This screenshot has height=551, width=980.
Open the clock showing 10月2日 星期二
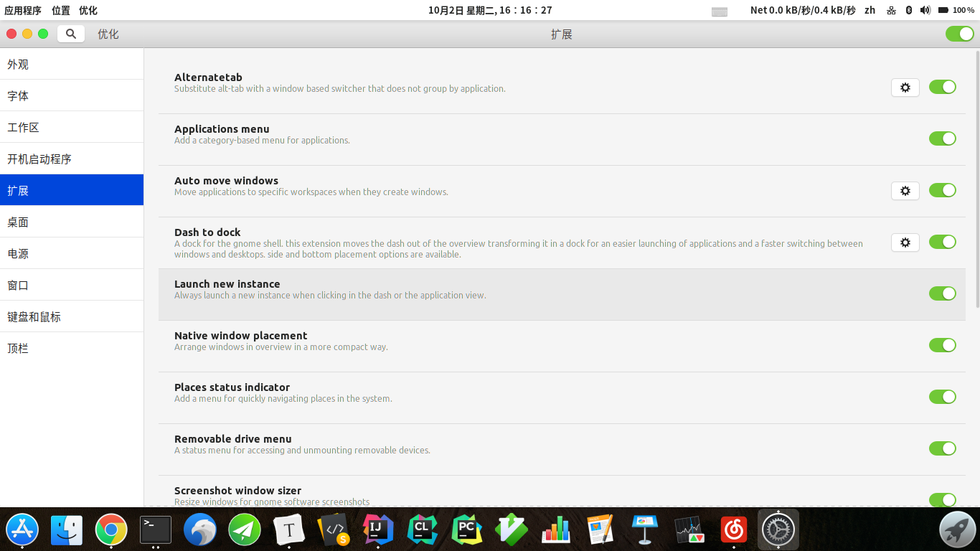click(490, 10)
